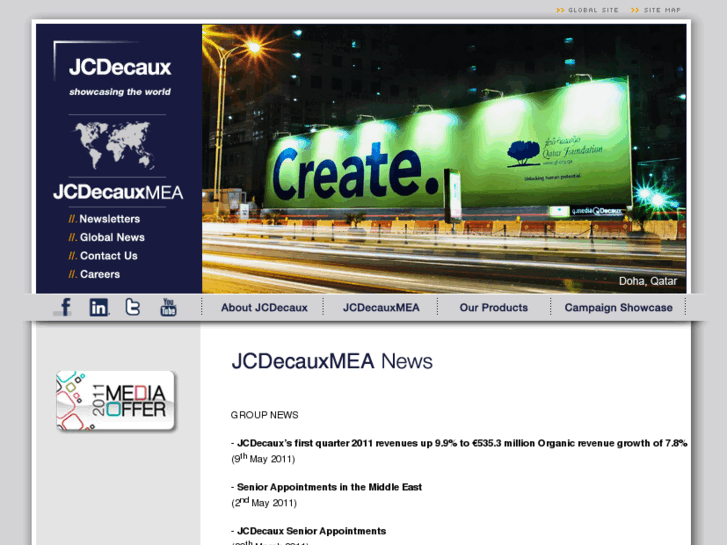Read first quarter 2011 revenues news
The width and height of the screenshot is (727, 545).
click(462, 443)
